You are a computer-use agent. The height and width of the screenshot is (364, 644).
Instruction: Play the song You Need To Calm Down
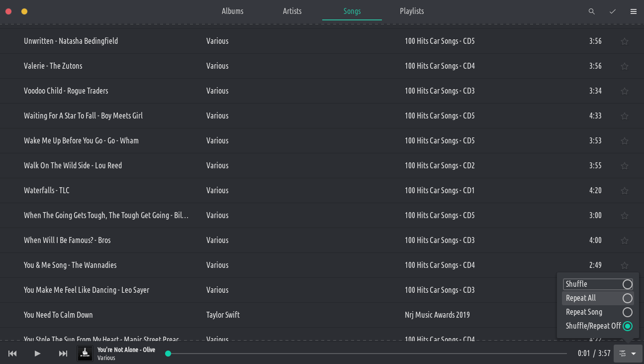[x=58, y=315]
